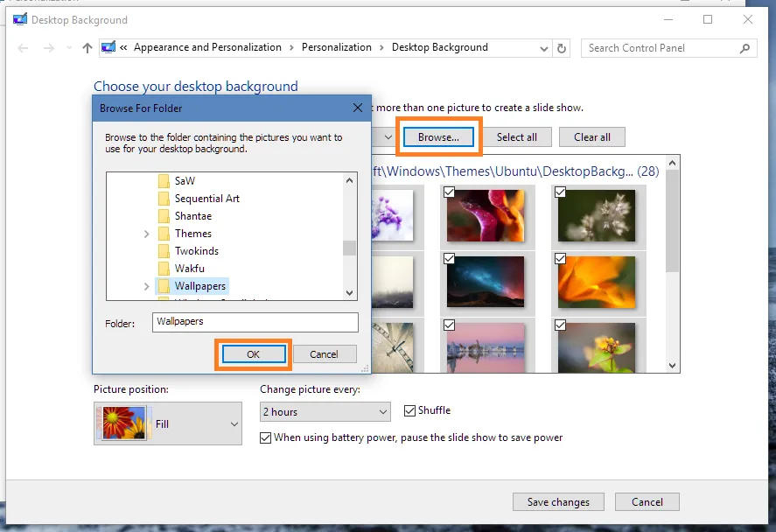Click the folder tree scroll up arrow
776x532 pixels.
tap(349, 180)
